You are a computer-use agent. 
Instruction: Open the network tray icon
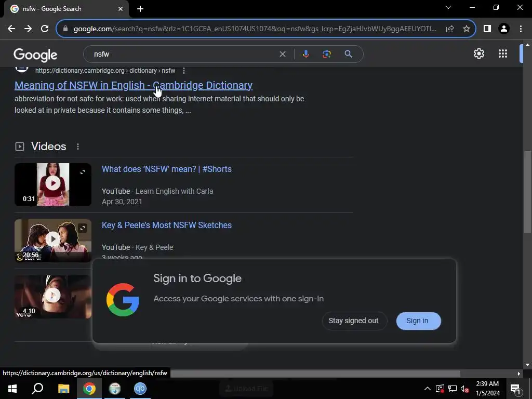[x=453, y=389]
